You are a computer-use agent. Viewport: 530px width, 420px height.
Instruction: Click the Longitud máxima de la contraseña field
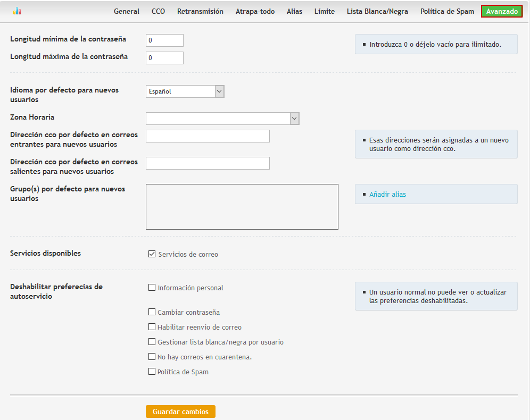(x=164, y=58)
